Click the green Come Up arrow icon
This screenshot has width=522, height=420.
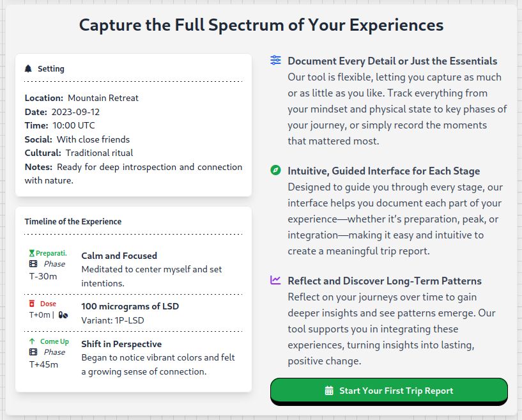(x=32, y=341)
